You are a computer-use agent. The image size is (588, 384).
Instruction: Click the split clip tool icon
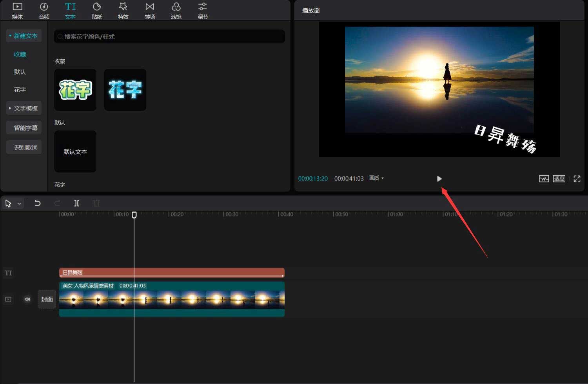[77, 203]
